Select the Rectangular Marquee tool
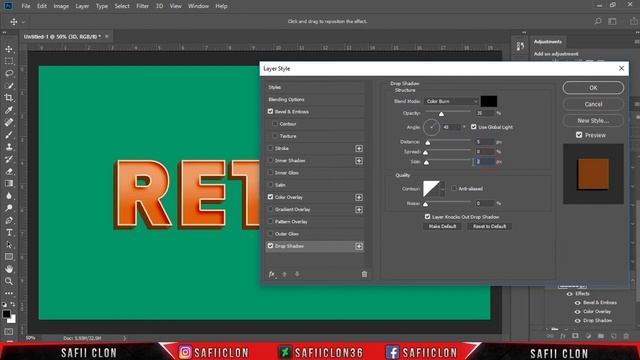640x360 pixels. point(9,61)
